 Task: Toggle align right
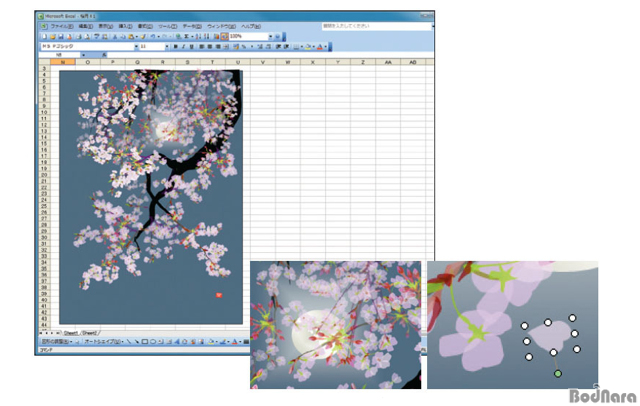tap(218, 47)
